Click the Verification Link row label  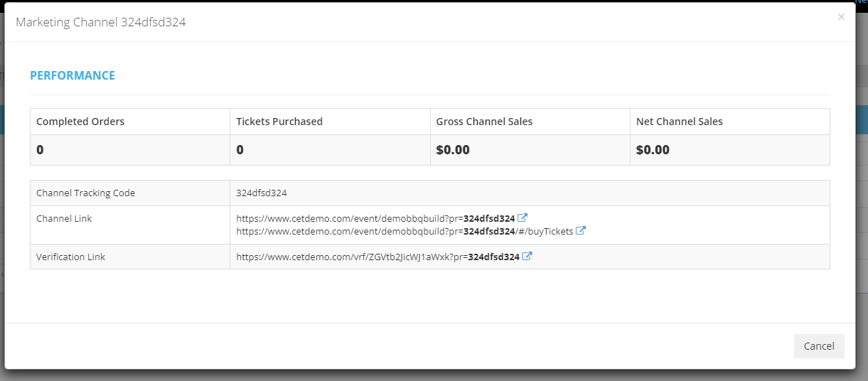coord(70,257)
